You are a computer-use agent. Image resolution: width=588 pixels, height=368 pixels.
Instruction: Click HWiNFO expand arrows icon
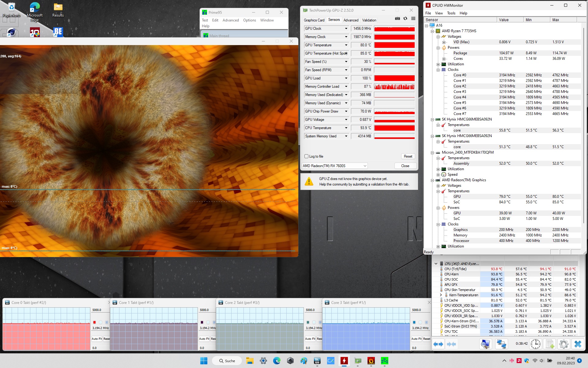[438, 344]
